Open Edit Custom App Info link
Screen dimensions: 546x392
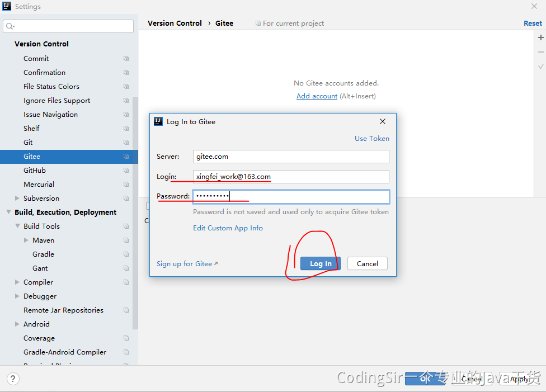tap(228, 228)
